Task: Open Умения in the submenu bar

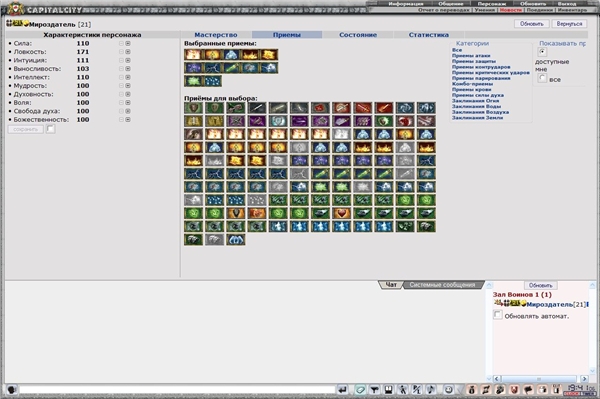Action: point(485,10)
